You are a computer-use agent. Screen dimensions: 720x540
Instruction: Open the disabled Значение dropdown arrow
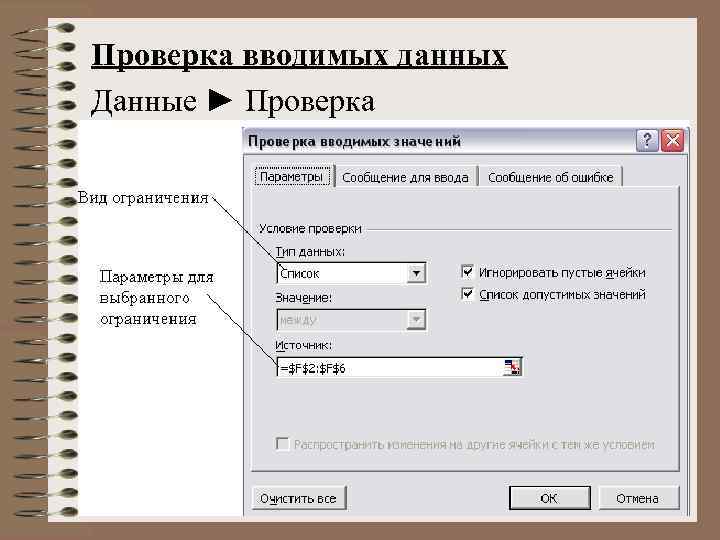click(x=416, y=320)
